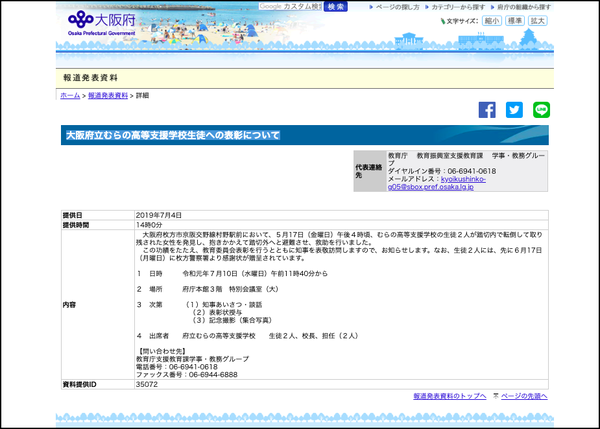Open カテゴリーから探す in the header
600x429 pixels.
tap(457, 6)
